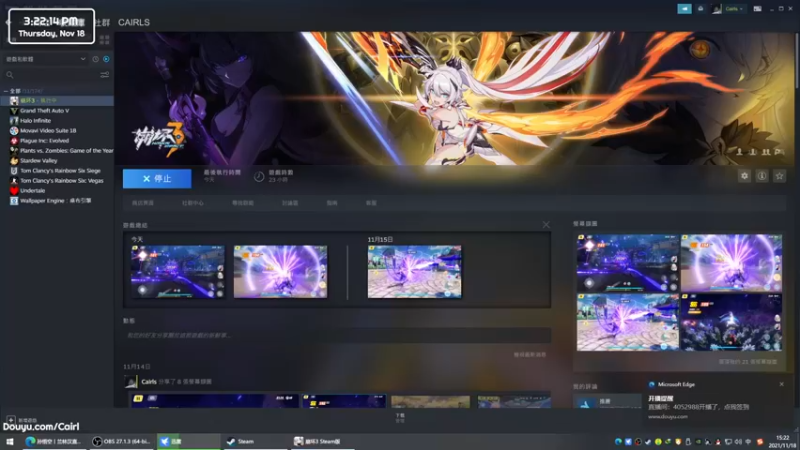Screen dimensions: 800x450
Task: Open CAIRLS profile menu in navigation
Action: pyautogui.click(x=134, y=22)
